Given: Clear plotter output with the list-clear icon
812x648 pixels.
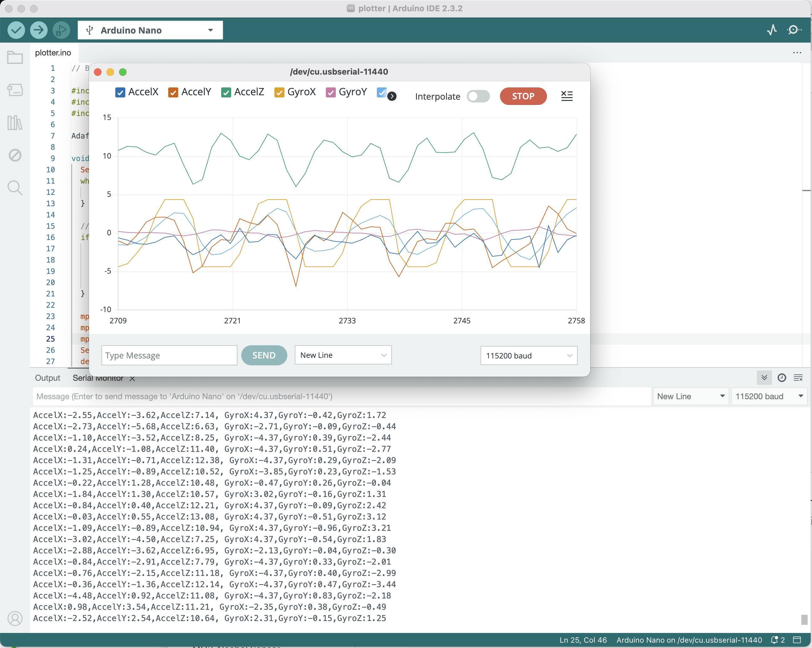Looking at the screenshot, I should point(567,96).
